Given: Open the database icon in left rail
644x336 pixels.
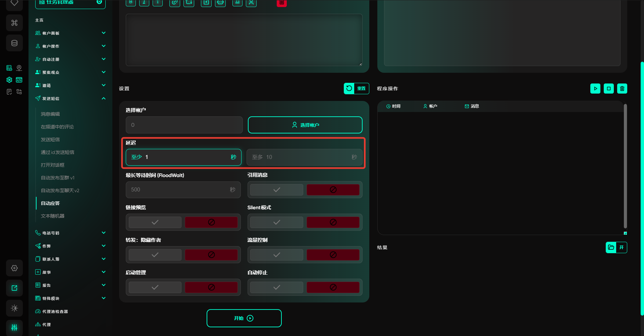Looking at the screenshot, I should pyautogui.click(x=14, y=43).
